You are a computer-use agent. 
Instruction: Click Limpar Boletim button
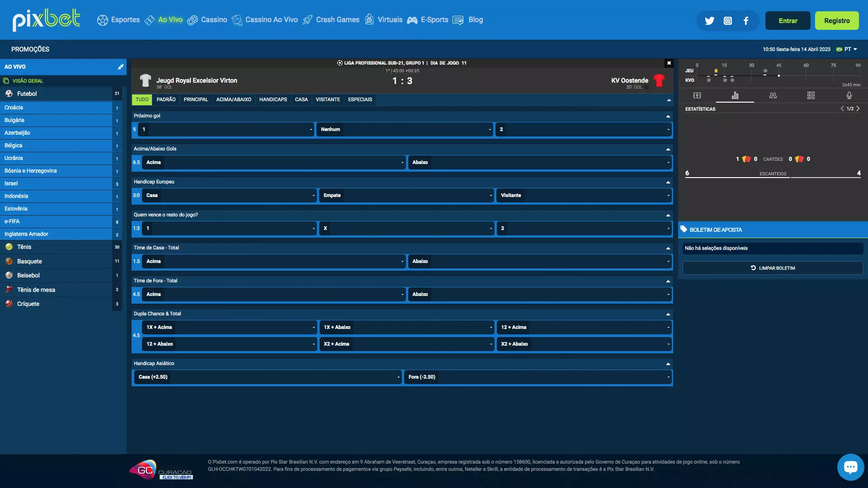(x=773, y=268)
